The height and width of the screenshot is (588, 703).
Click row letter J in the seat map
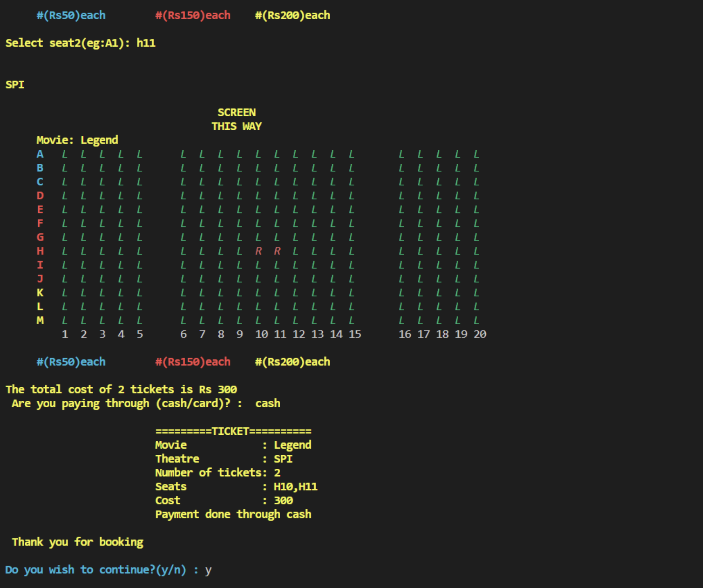coord(40,279)
